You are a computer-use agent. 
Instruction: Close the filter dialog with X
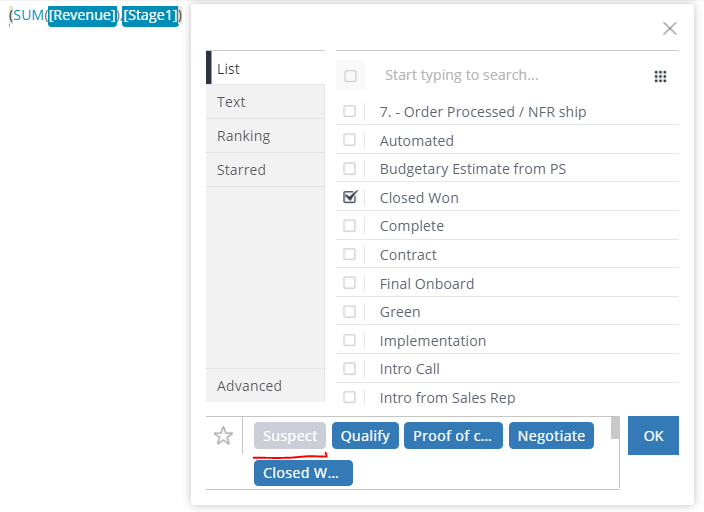pyautogui.click(x=669, y=28)
